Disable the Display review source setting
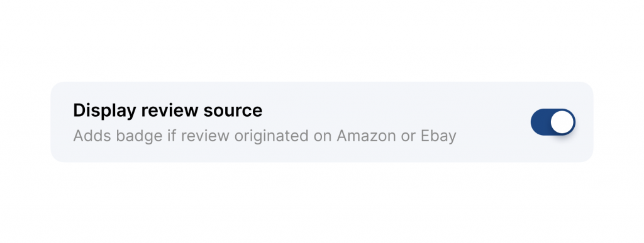Screen dimensions: 644x243 [x=553, y=122]
